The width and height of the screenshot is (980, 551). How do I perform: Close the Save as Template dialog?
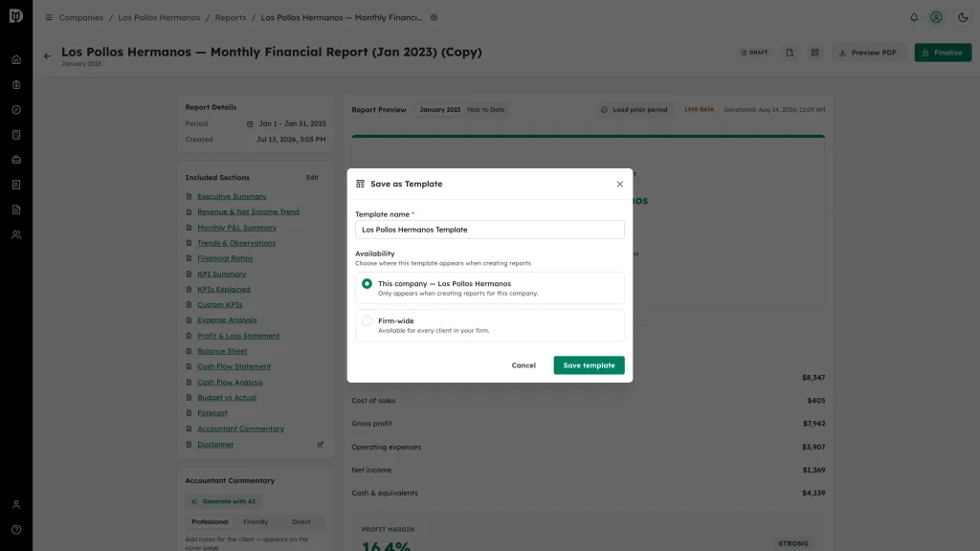pos(619,184)
